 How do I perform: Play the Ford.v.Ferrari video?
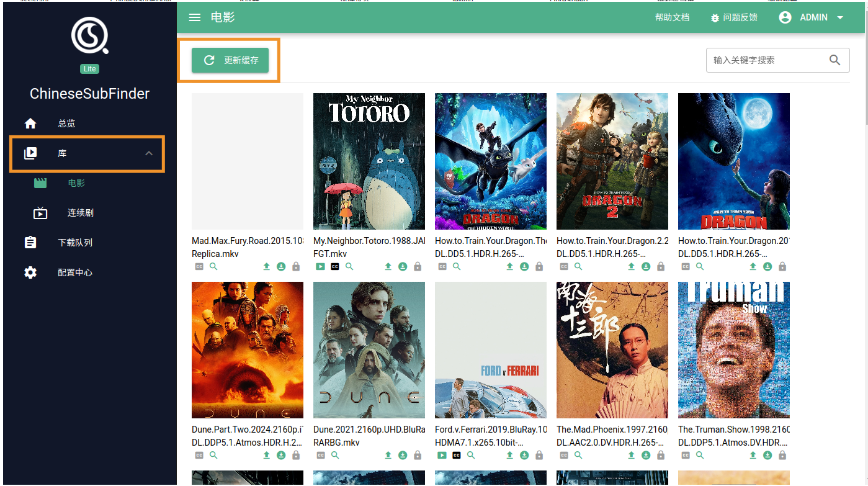pos(442,455)
